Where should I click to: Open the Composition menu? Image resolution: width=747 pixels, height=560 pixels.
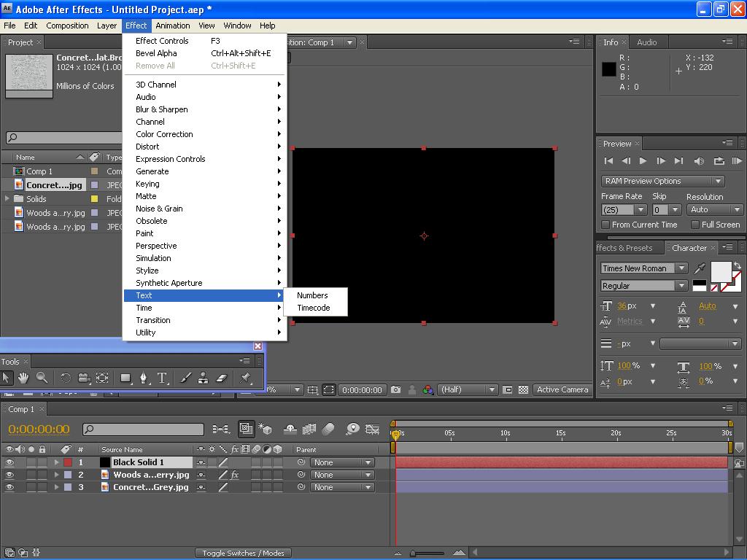tap(67, 26)
